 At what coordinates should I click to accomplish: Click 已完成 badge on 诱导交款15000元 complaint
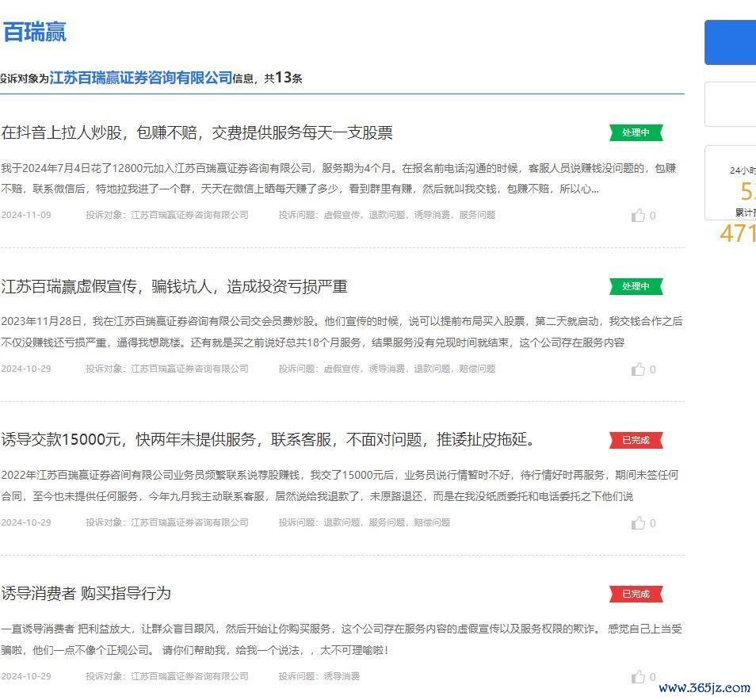(636, 440)
